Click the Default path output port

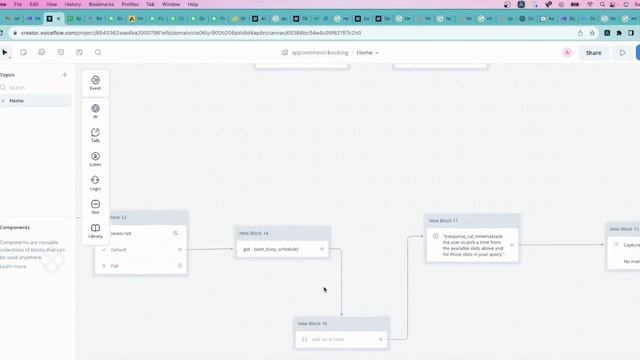[x=180, y=249]
